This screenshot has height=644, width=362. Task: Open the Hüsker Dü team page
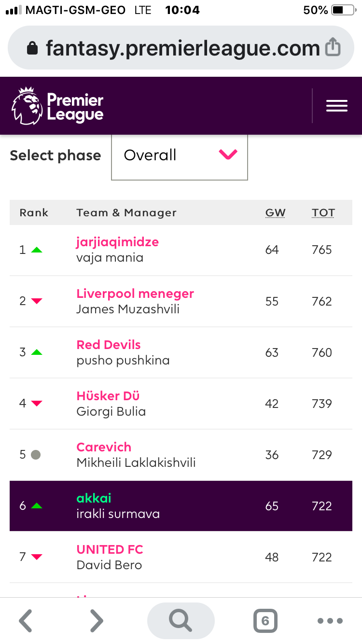point(108,396)
